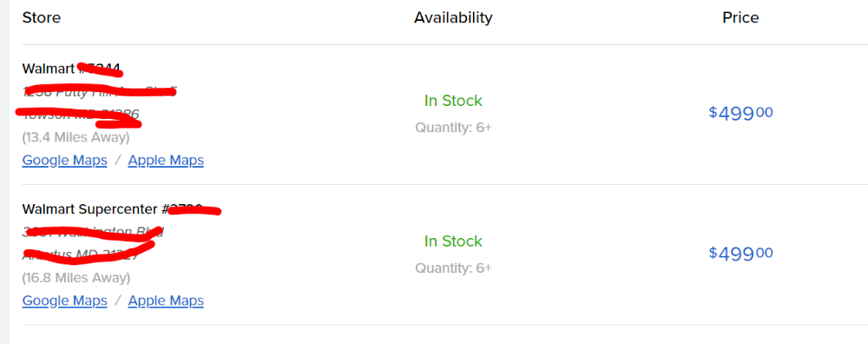The width and height of the screenshot is (868, 344).
Task: Click the $499.00 price in first row
Action: 740,113
